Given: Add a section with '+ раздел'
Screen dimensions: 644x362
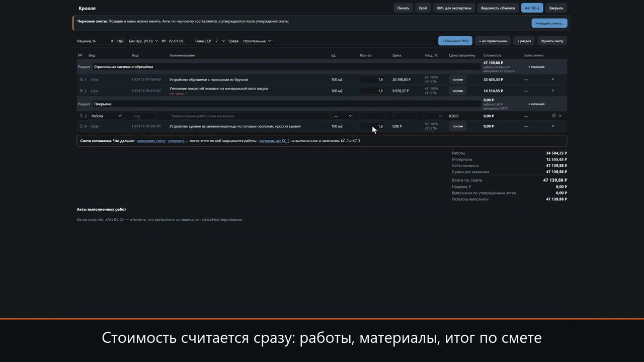Looking at the screenshot, I should coord(524,41).
